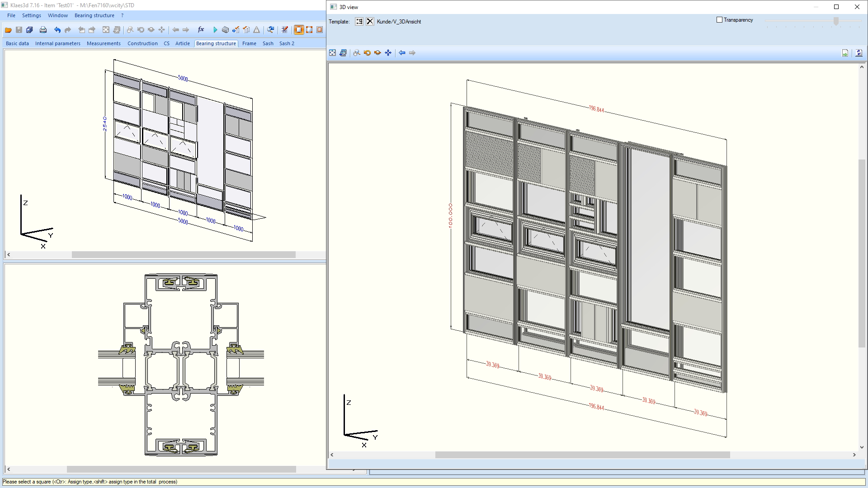Open the Settings menu
Screen dimensions: 868x488
(31, 15)
